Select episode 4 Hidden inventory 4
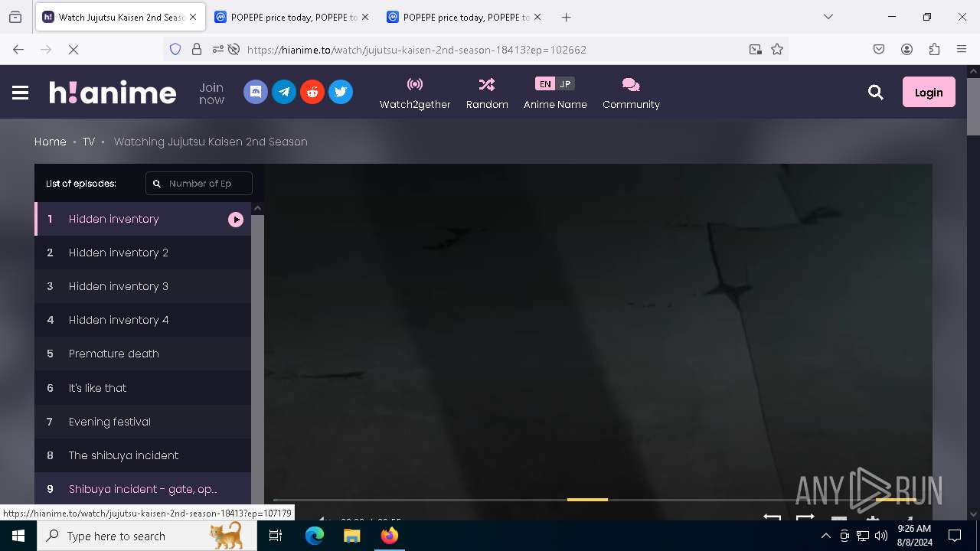 coord(143,320)
